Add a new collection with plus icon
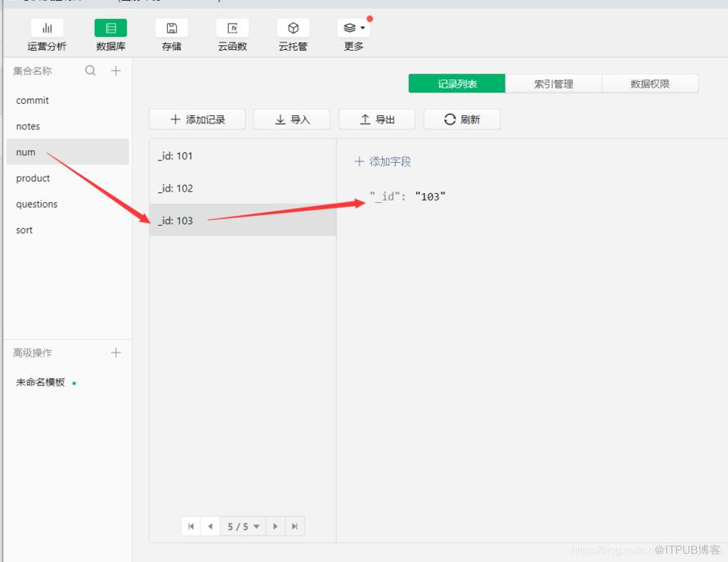Image resolution: width=728 pixels, height=562 pixels. tap(115, 70)
